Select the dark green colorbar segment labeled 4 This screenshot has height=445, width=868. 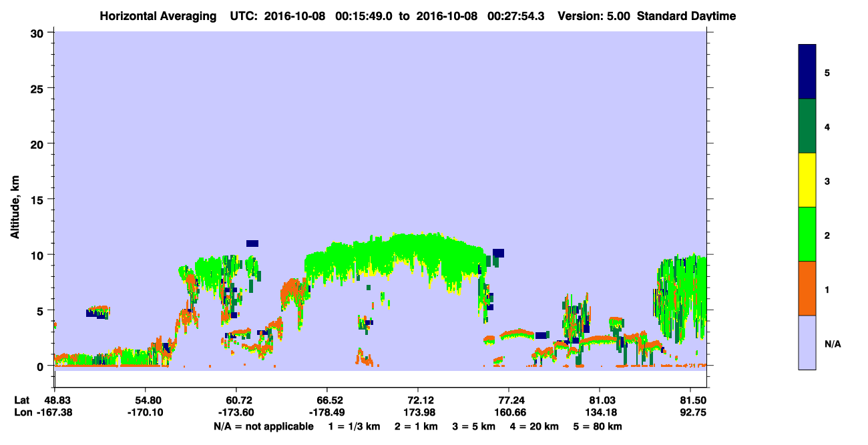[x=807, y=126]
